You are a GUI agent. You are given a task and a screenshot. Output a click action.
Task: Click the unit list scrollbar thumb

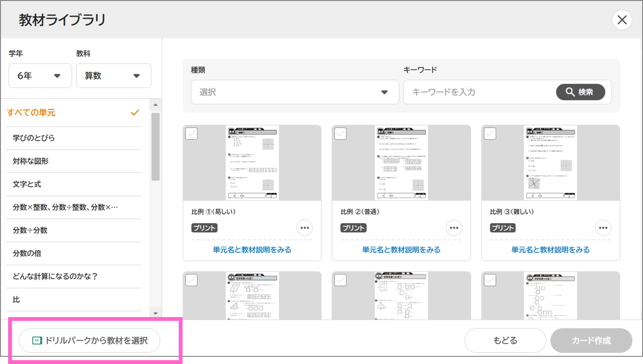click(x=155, y=146)
